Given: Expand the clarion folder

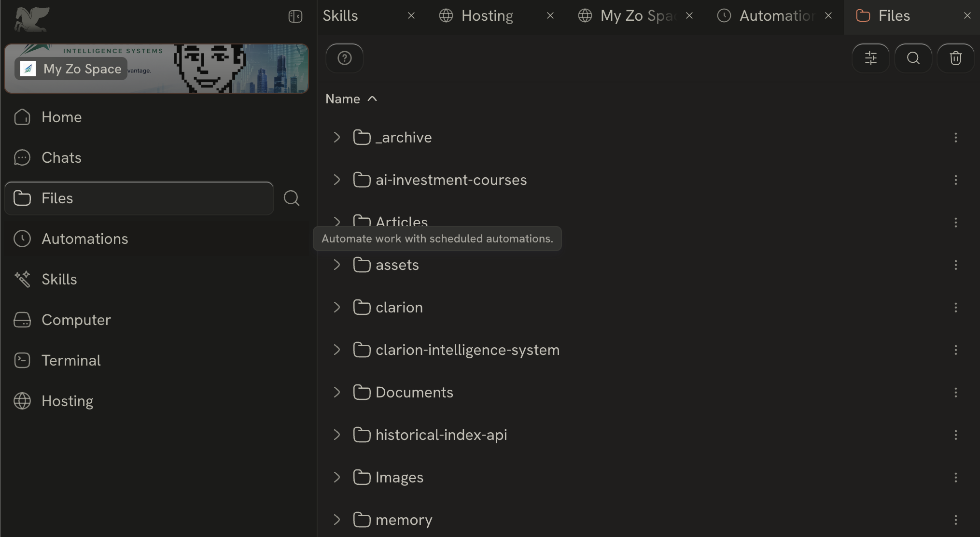Looking at the screenshot, I should click(337, 308).
